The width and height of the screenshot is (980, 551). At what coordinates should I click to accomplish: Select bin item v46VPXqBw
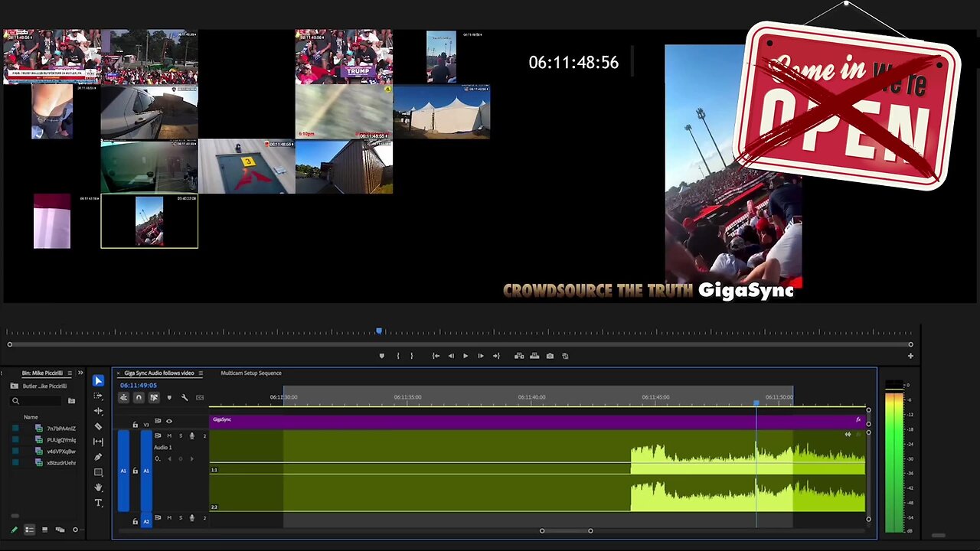pos(61,452)
